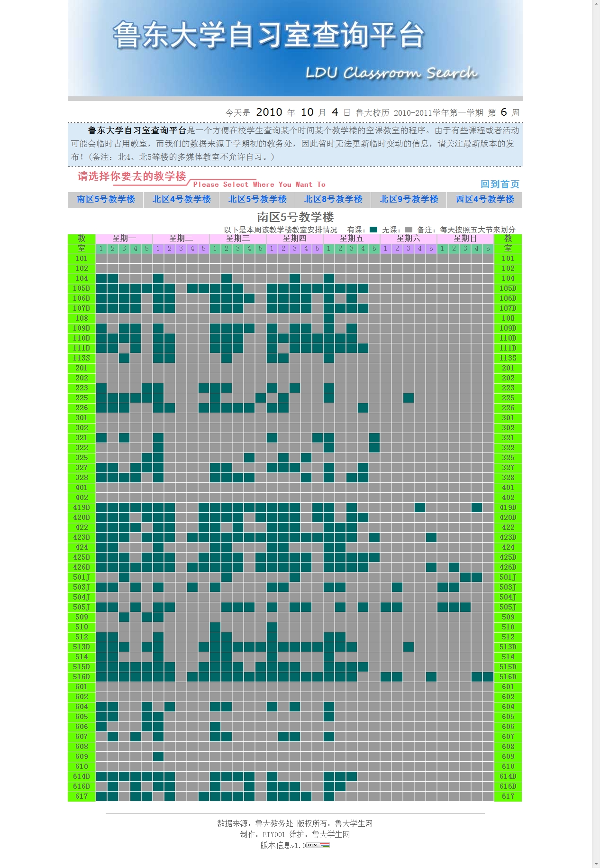Switch to 北区4号教学楼 tab

(182, 200)
